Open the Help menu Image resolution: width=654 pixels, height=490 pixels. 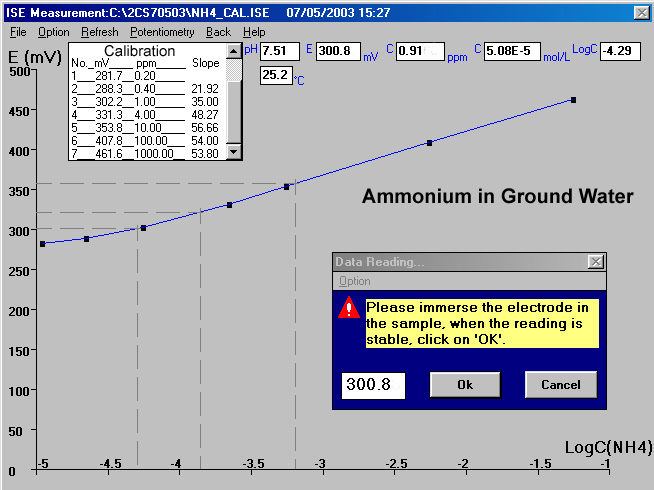[254, 32]
